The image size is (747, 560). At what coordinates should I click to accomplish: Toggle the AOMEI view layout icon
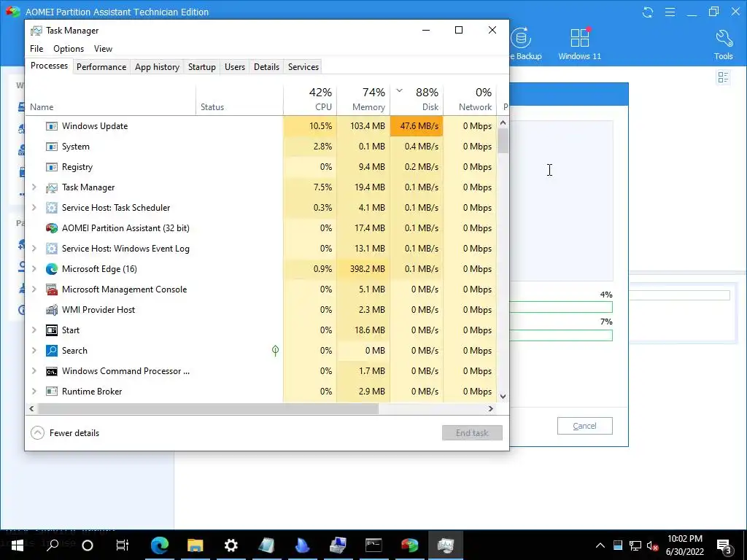tap(723, 77)
